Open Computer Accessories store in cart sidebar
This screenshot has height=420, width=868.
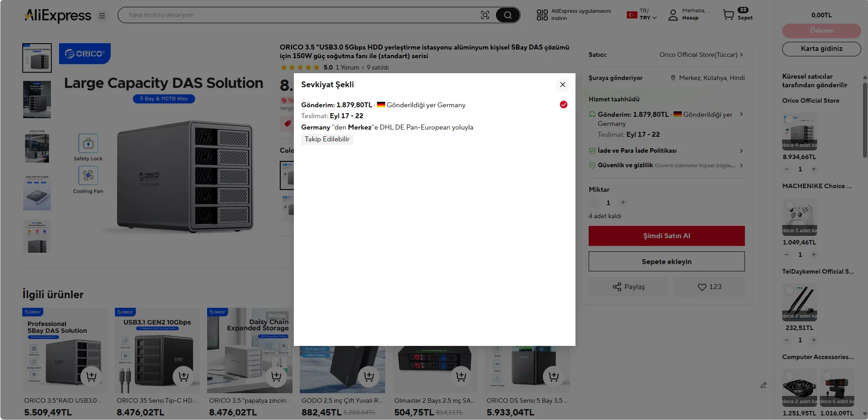click(x=818, y=357)
